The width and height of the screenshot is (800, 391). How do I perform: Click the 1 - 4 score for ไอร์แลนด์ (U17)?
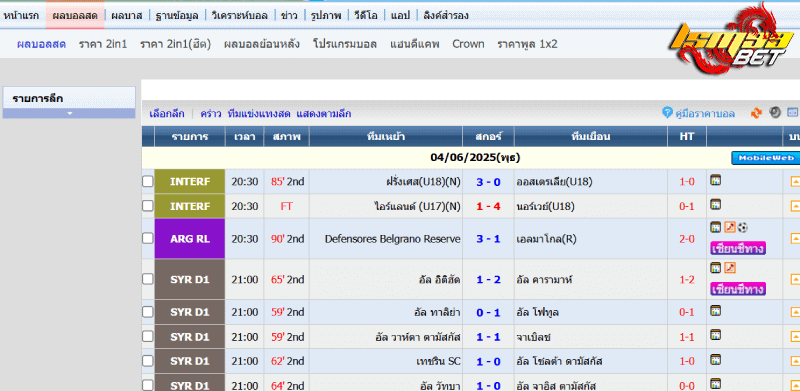point(488,206)
